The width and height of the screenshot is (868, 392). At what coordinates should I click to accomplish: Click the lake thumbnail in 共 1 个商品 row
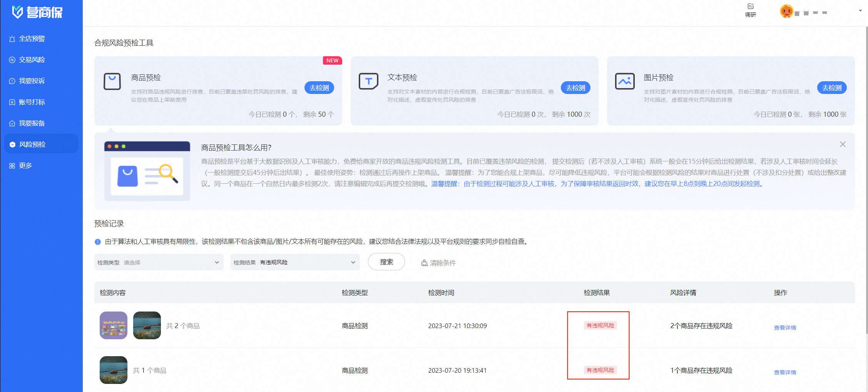click(114, 370)
